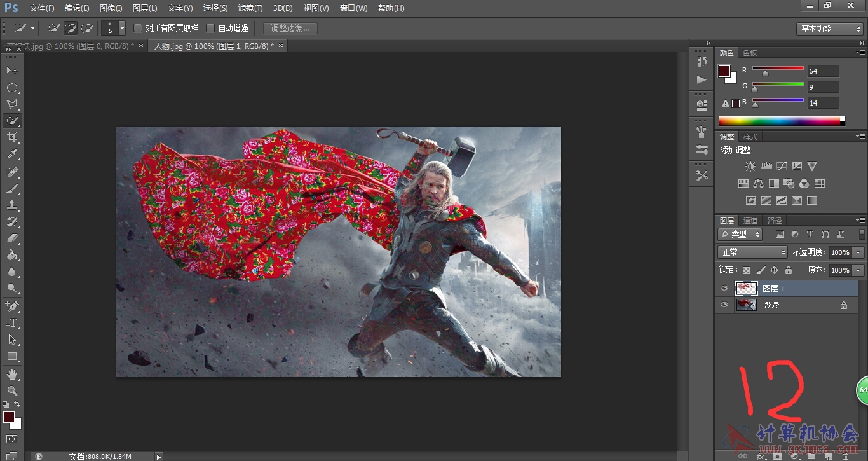Open the 图像(I) menu
Image resolution: width=868 pixels, height=461 pixels.
pos(111,8)
